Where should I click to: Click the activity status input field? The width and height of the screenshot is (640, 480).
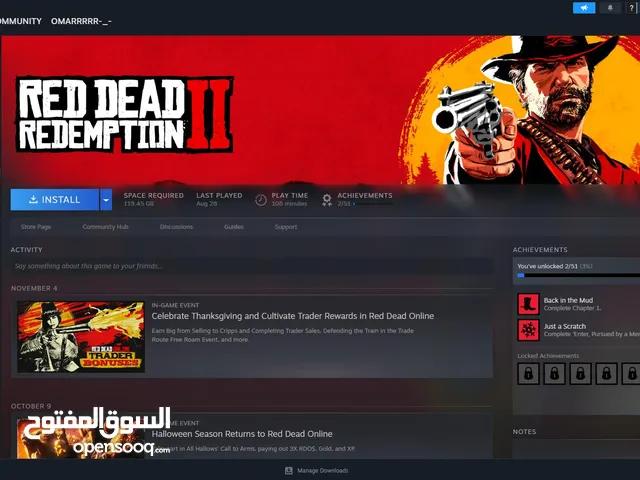pos(252,266)
